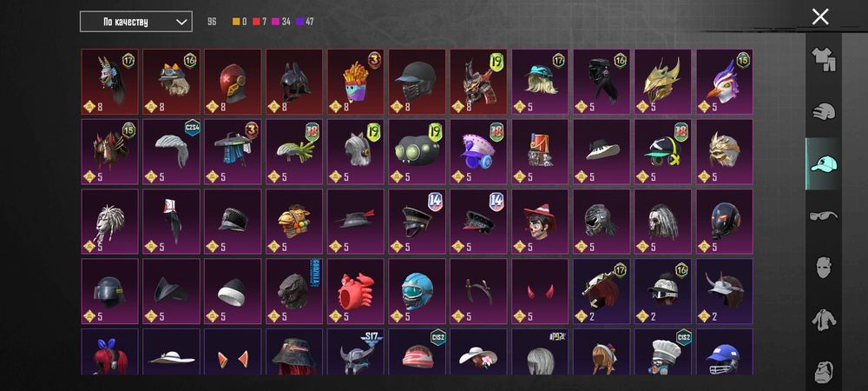The width and height of the screenshot is (868, 391).
Task: Open the По качеству sort dropdown
Action: [x=136, y=22]
